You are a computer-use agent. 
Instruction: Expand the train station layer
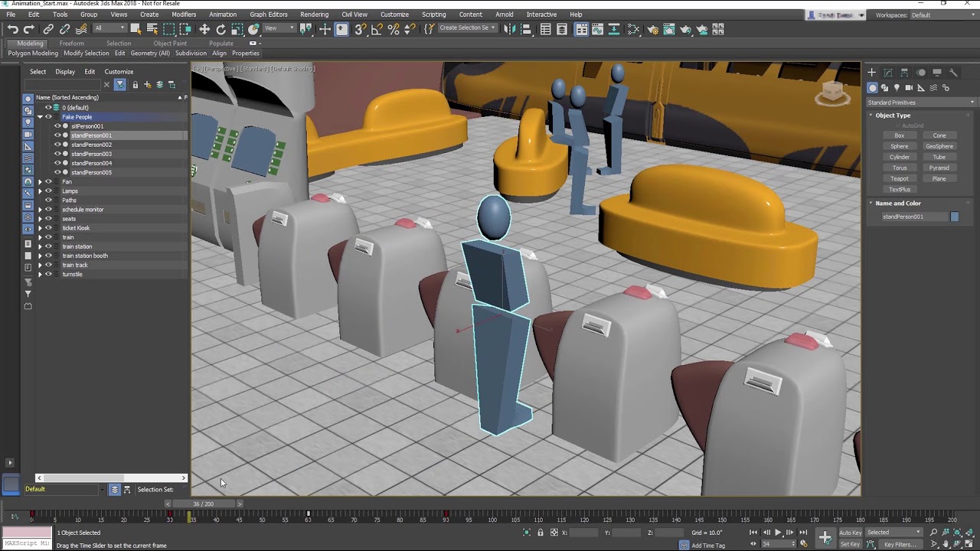pyautogui.click(x=40, y=246)
